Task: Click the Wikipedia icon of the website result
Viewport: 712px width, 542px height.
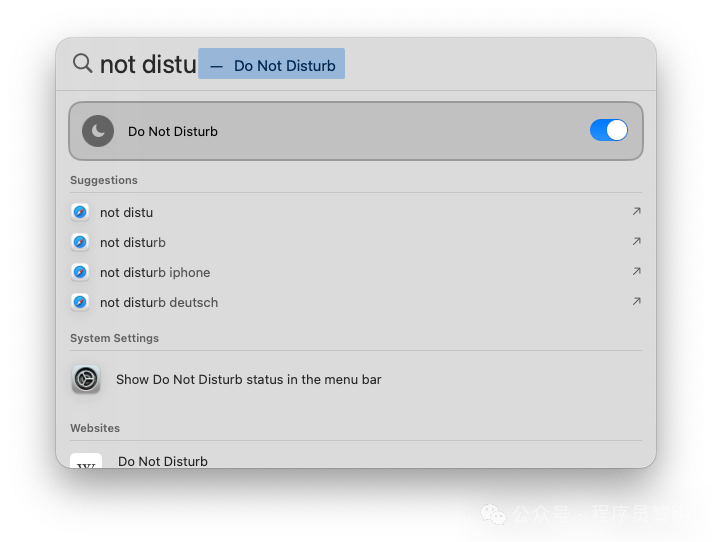Action: click(86, 461)
